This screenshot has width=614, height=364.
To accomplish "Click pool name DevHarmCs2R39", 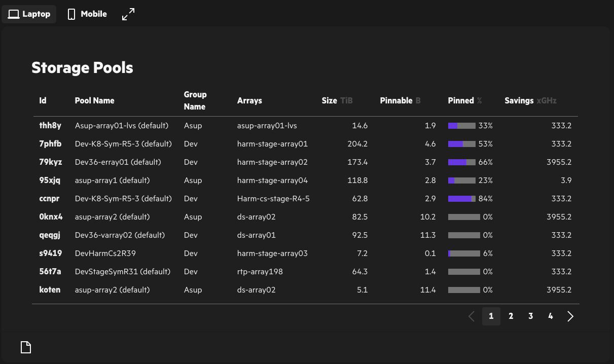I will (x=105, y=253).
